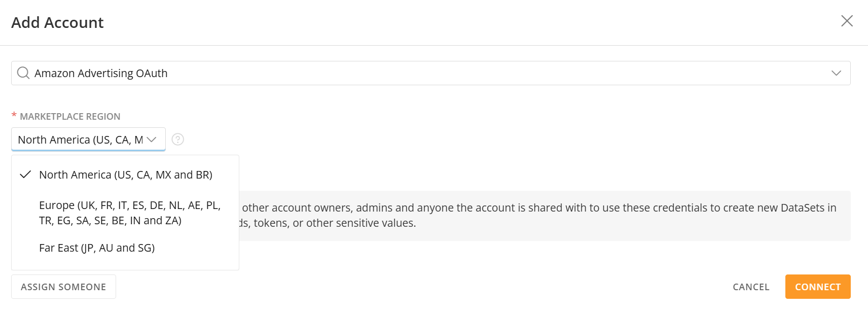Hit the orange Connect button
The height and width of the screenshot is (311, 868).
point(817,287)
